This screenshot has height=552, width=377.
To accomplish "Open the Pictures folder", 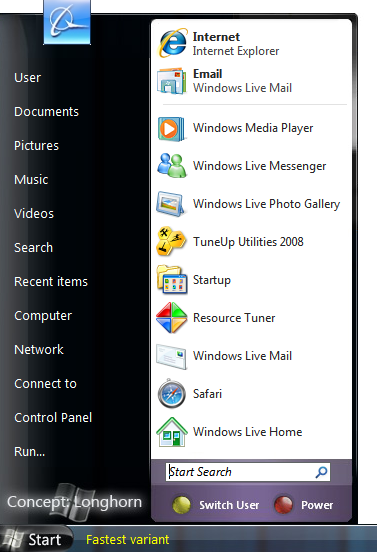I will pyautogui.click(x=36, y=145).
